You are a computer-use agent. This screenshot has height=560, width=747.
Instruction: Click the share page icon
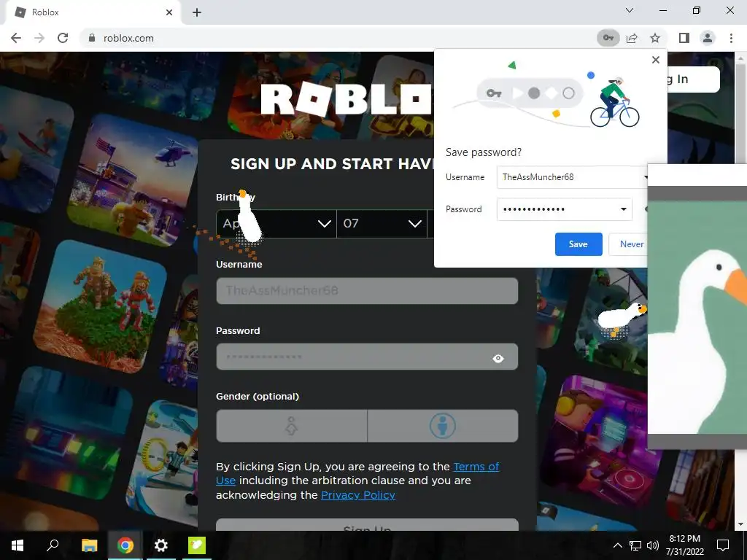click(632, 38)
